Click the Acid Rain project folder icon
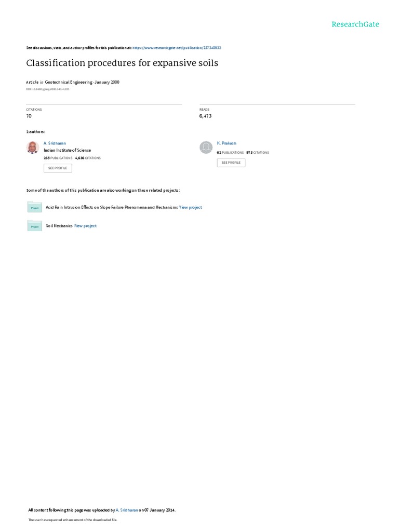The width and height of the screenshot is (399, 532). click(35, 207)
